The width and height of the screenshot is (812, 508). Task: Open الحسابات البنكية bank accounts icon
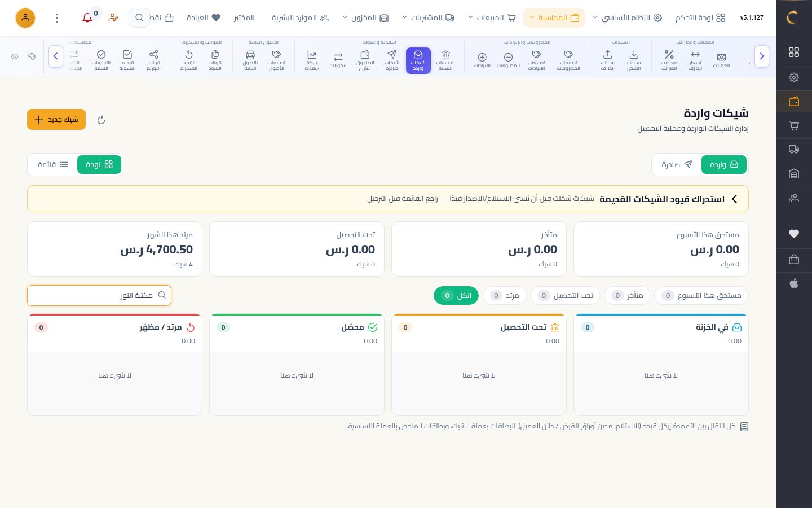[445, 60]
